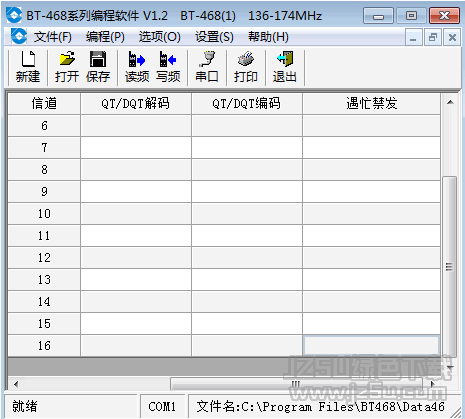Select channel row 14 header

click(x=44, y=302)
